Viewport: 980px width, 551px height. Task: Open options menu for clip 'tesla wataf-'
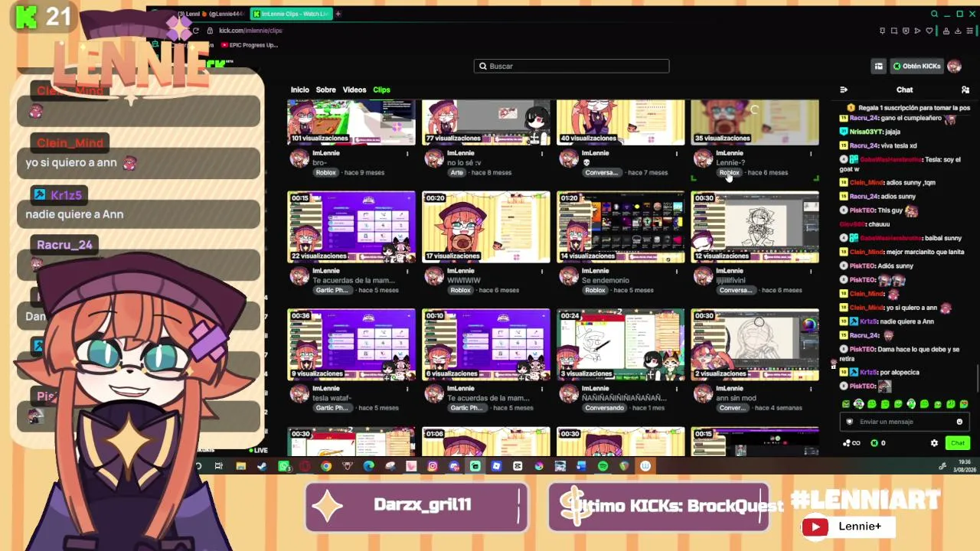click(x=407, y=390)
